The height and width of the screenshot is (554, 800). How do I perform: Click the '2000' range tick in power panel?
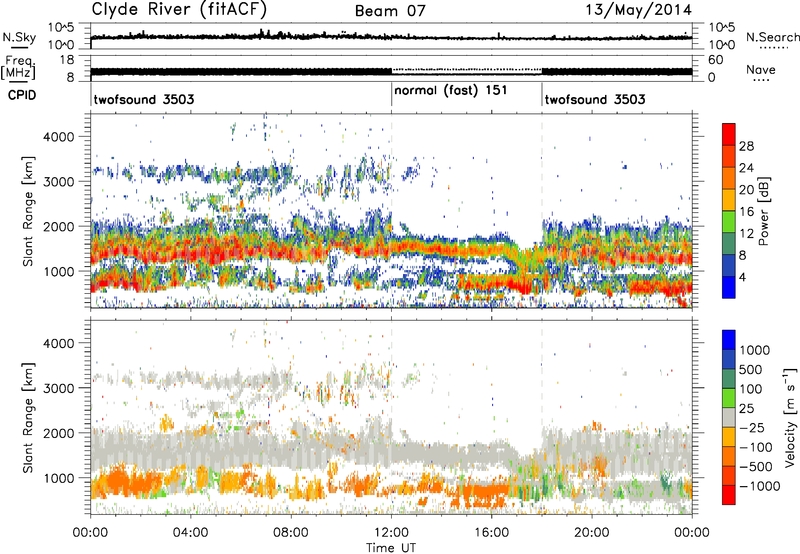pyautogui.click(x=58, y=226)
